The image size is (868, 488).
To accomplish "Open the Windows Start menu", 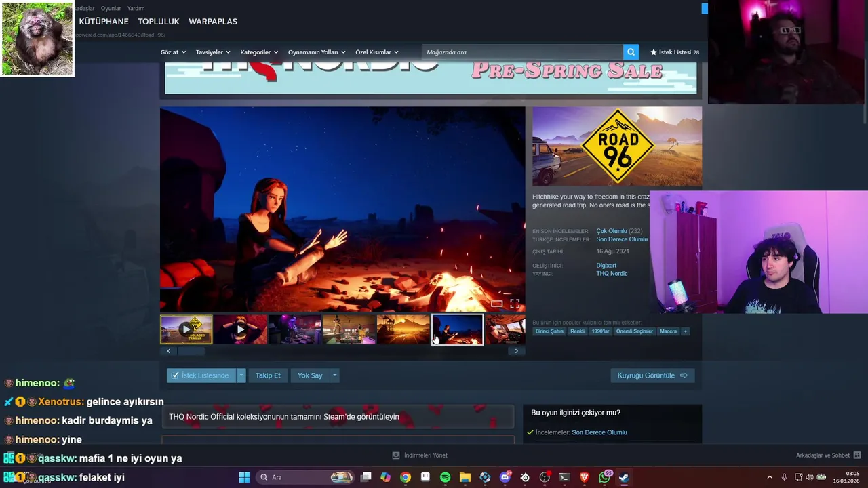I will pos(244,477).
